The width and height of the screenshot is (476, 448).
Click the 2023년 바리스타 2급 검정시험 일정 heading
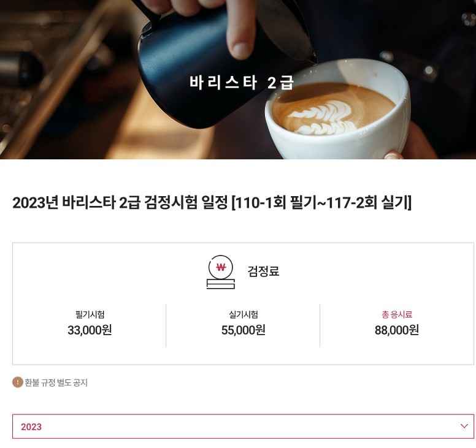pos(120,202)
